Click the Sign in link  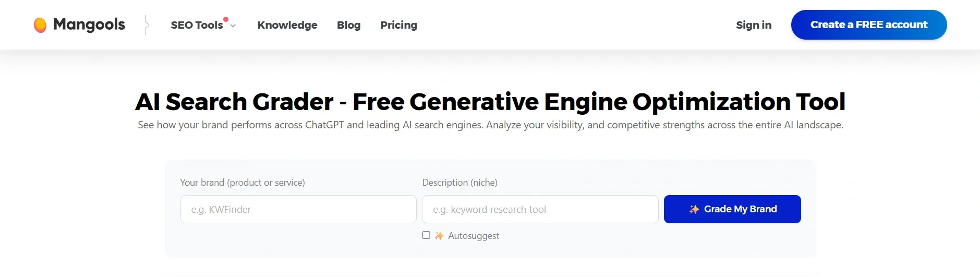tap(754, 25)
